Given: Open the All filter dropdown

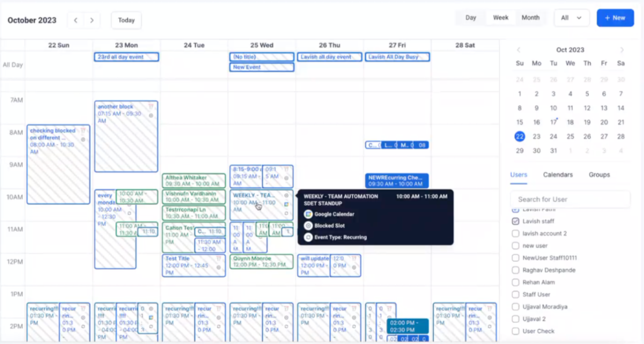Looking at the screenshot, I should 571,18.
